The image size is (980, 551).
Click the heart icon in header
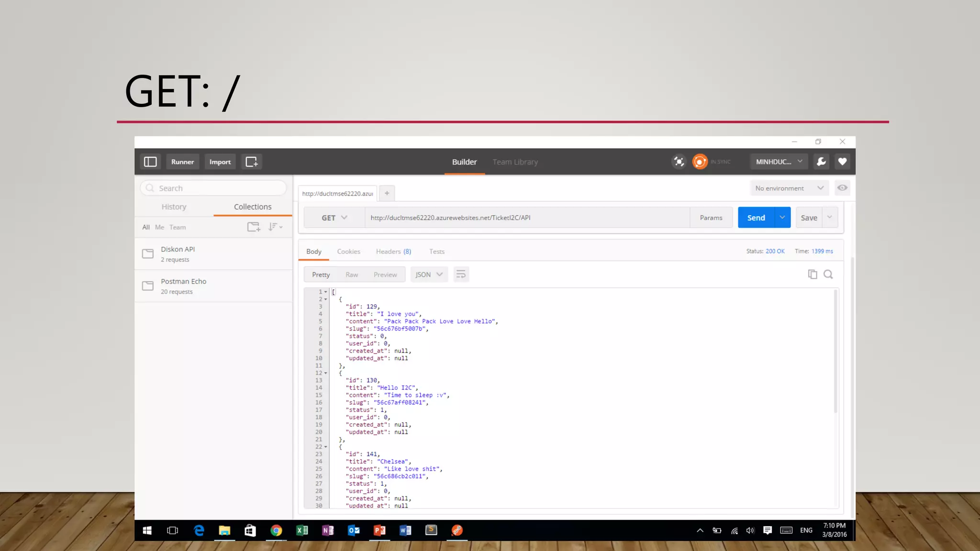(x=842, y=162)
